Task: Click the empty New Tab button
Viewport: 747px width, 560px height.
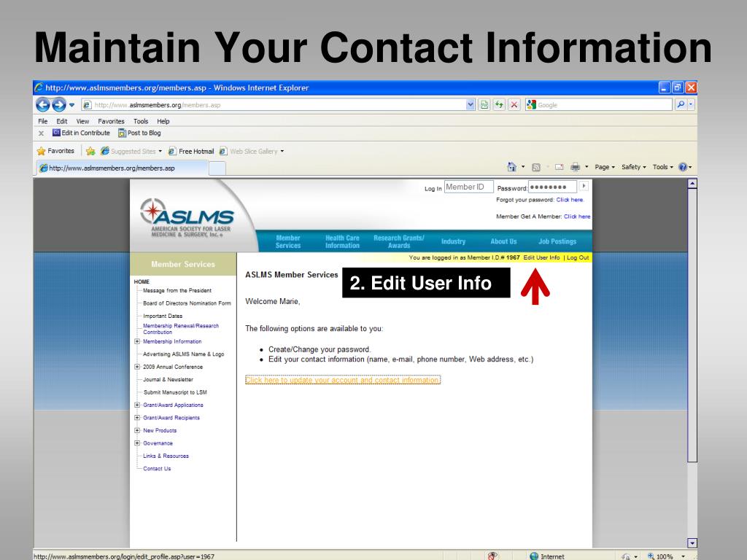Action: pos(217,168)
